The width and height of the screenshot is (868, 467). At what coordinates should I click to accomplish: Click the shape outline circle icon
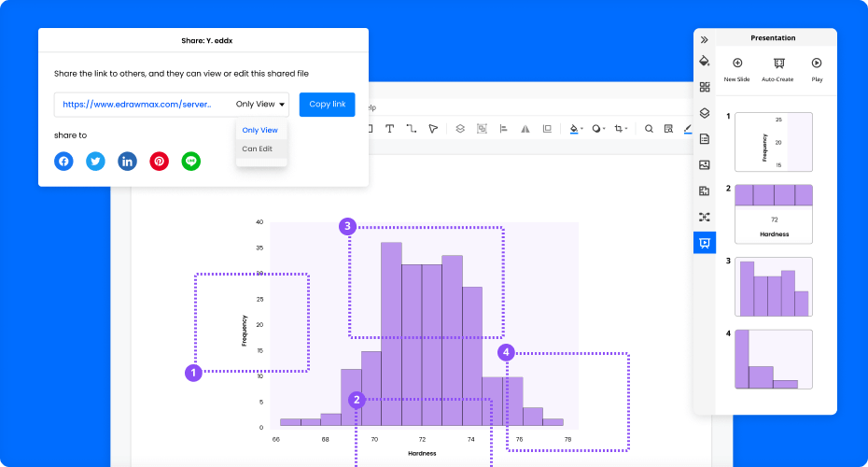[x=596, y=129]
